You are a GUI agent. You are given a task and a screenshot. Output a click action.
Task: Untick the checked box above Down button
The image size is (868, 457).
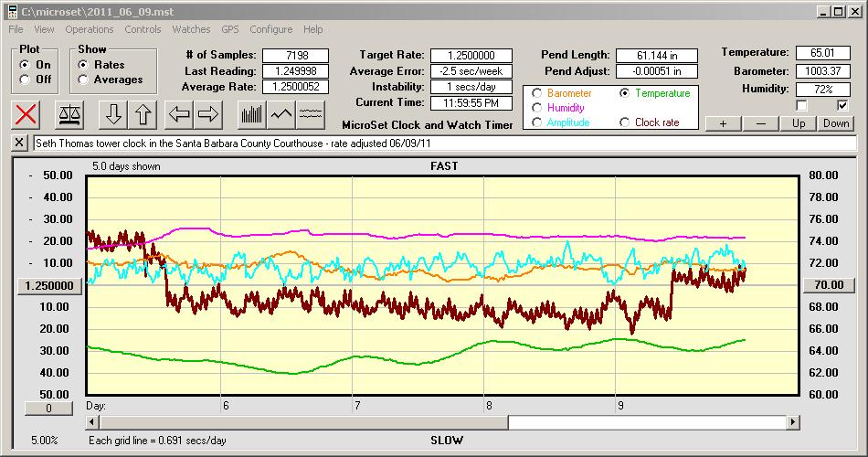click(x=842, y=105)
